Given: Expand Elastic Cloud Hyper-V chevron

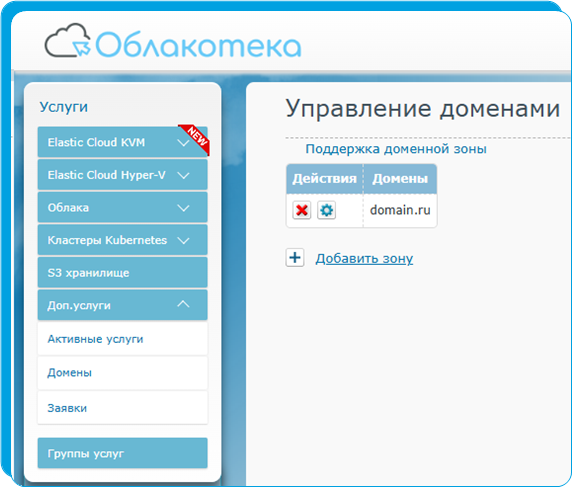Looking at the screenshot, I should (x=183, y=175).
